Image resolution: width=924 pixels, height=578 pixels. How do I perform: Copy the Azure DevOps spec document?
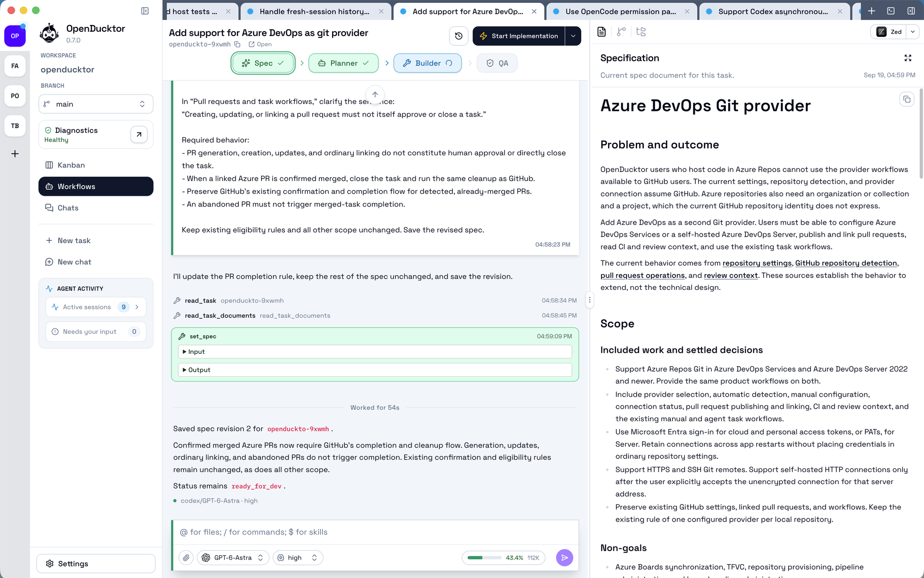click(907, 99)
